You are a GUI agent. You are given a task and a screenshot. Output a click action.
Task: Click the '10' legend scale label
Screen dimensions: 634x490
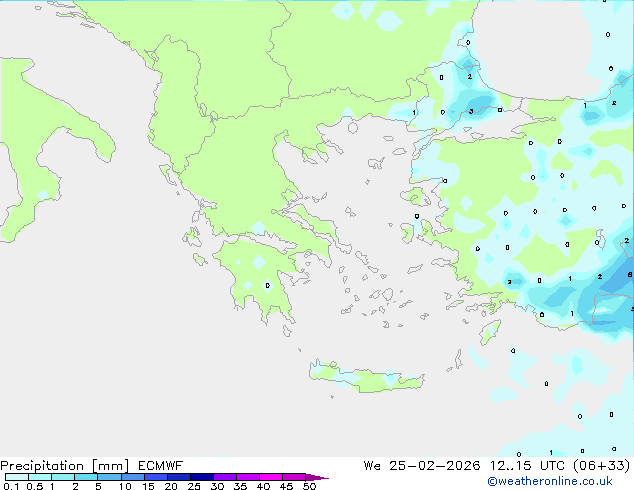pos(125,486)
